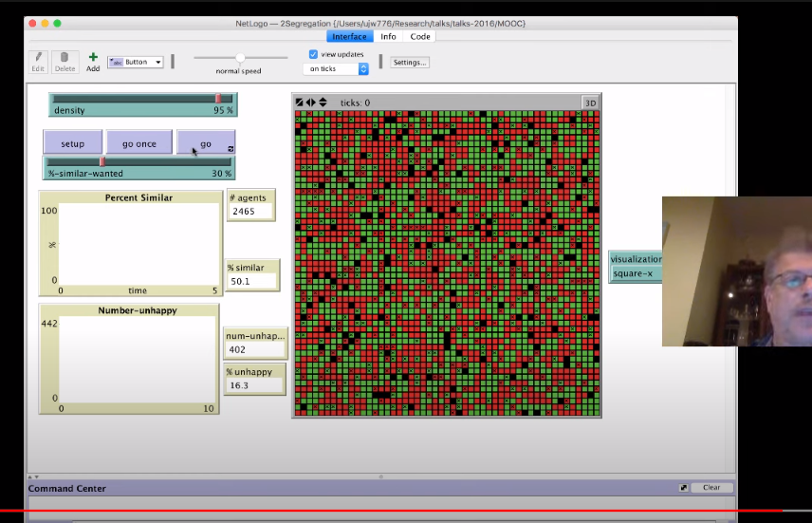Click the go once button
The width and height of the screenshot is (812, 523).
139,143
